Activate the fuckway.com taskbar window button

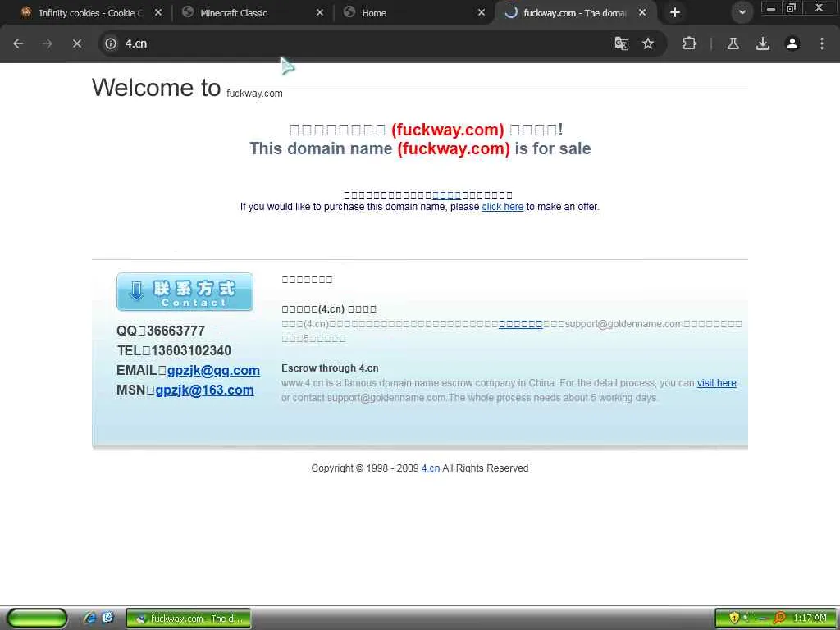click(x=188, y=619)
